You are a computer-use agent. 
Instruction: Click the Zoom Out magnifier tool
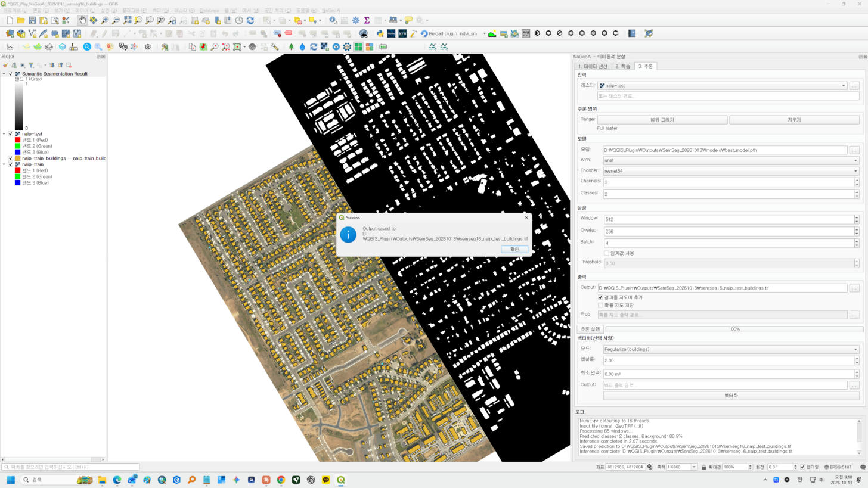[116, 20]
